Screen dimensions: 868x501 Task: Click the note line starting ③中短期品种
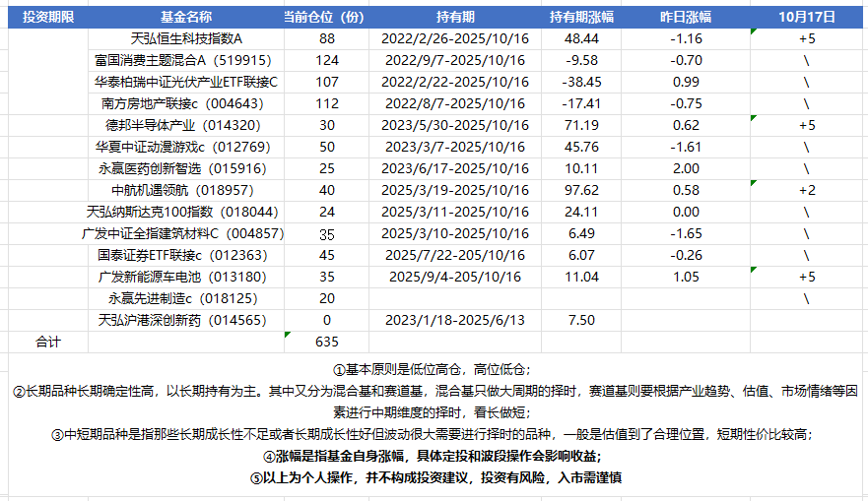tap(432, 435)
